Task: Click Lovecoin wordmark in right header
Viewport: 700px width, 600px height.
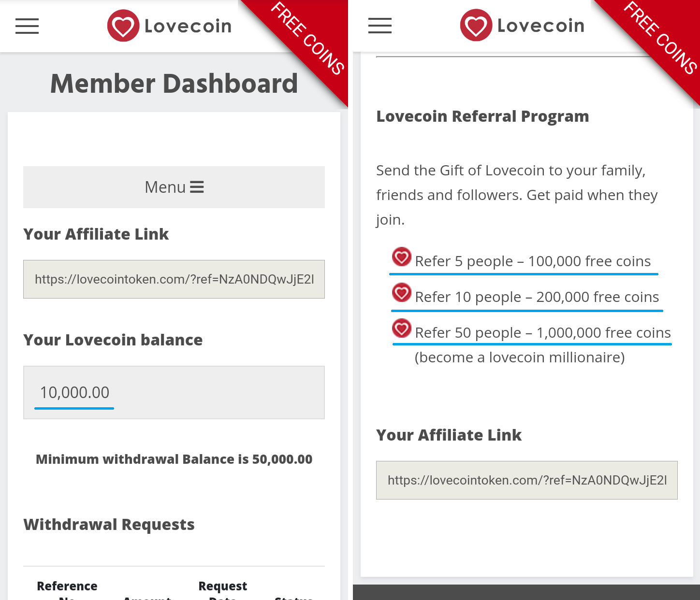Action: click(x=541, y=26)
